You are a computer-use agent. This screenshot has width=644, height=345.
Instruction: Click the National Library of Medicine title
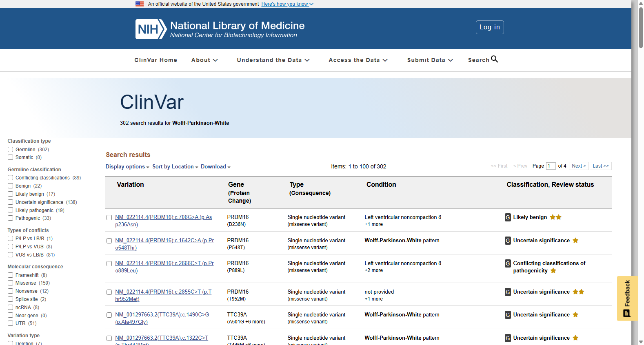[x=238, y=26]
